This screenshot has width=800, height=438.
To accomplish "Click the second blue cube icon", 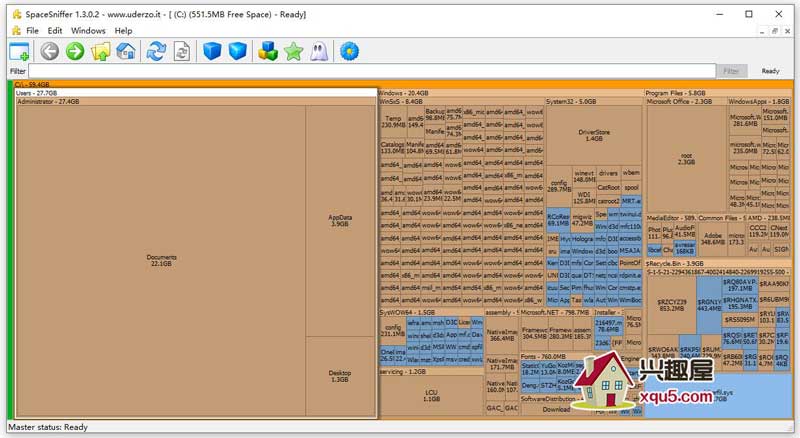I will (237, 51).
